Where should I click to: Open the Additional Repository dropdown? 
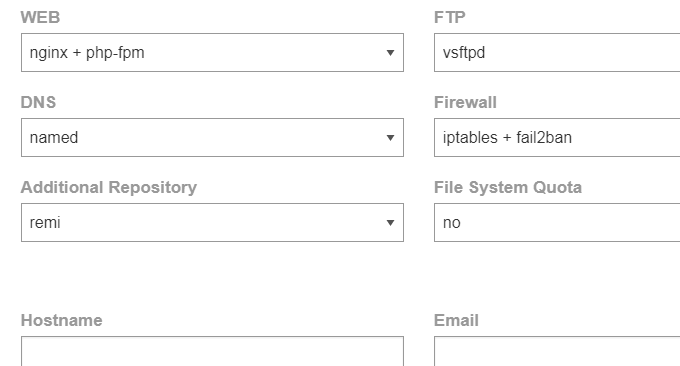tap(212, 222)
